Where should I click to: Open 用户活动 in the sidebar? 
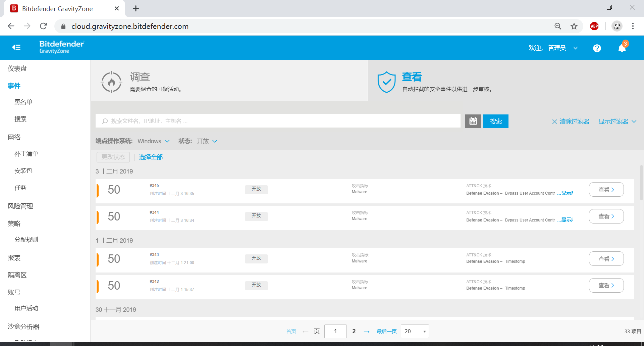click(x=26, y=308)
